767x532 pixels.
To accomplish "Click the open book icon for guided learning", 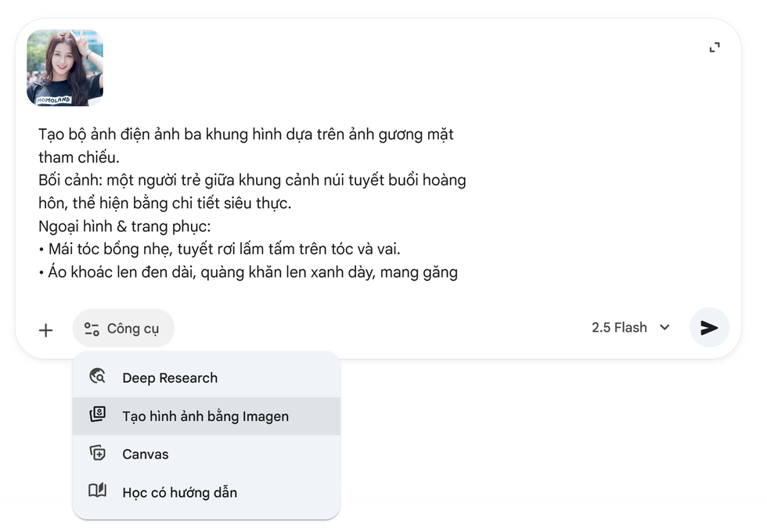I will coord(98,492).
